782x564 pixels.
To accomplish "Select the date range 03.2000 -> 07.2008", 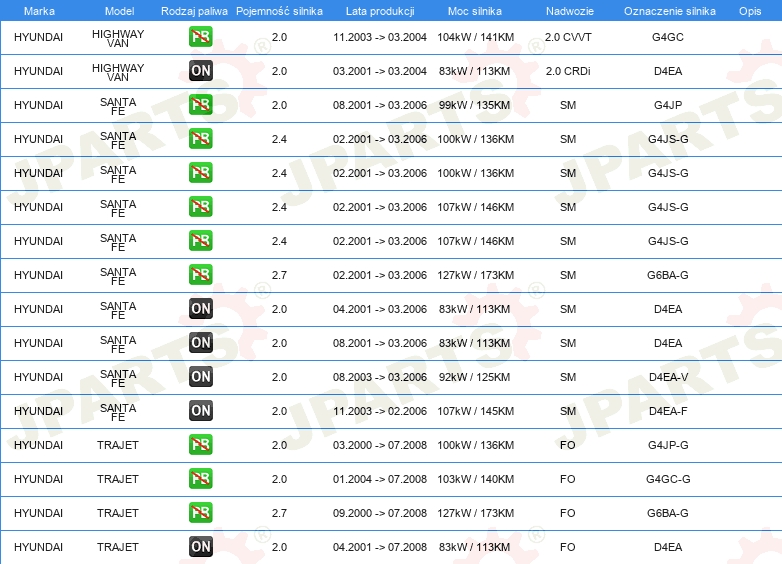I will [x=380, y=445].
